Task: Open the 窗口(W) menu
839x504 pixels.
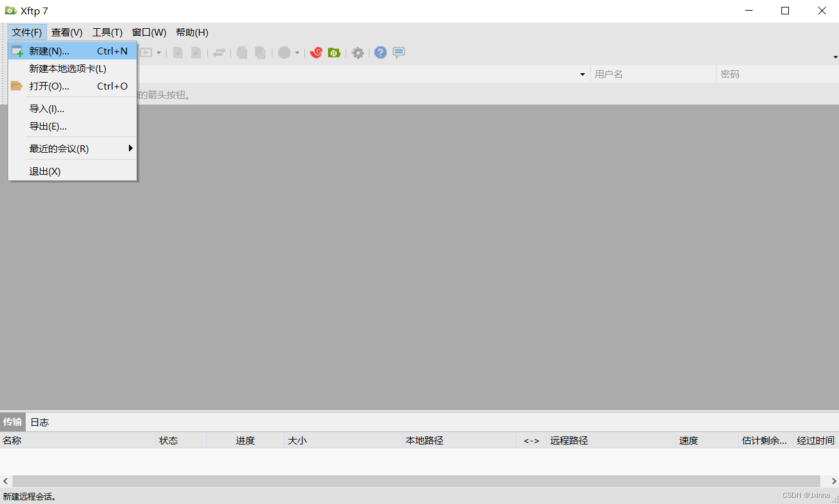Action: pyautogui.click(x=149, y=33)
